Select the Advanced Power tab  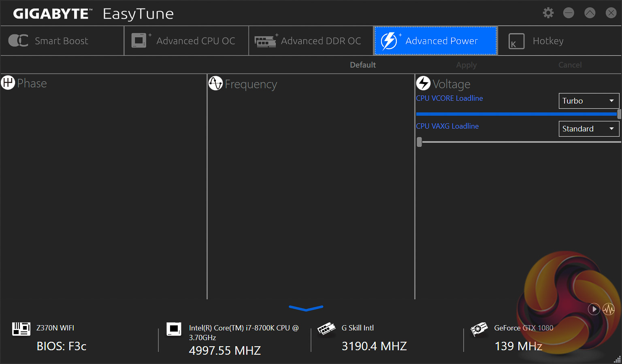coord(436,41)
